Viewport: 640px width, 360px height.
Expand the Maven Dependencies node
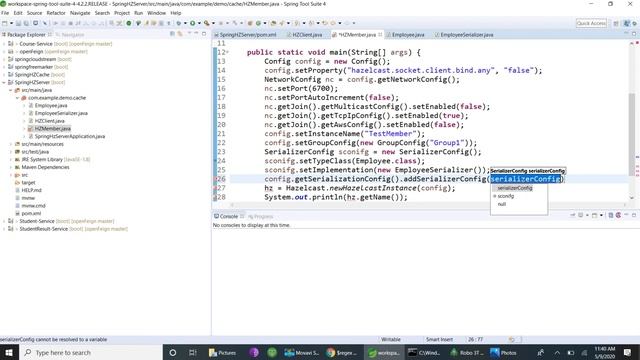tap(11, 167)
